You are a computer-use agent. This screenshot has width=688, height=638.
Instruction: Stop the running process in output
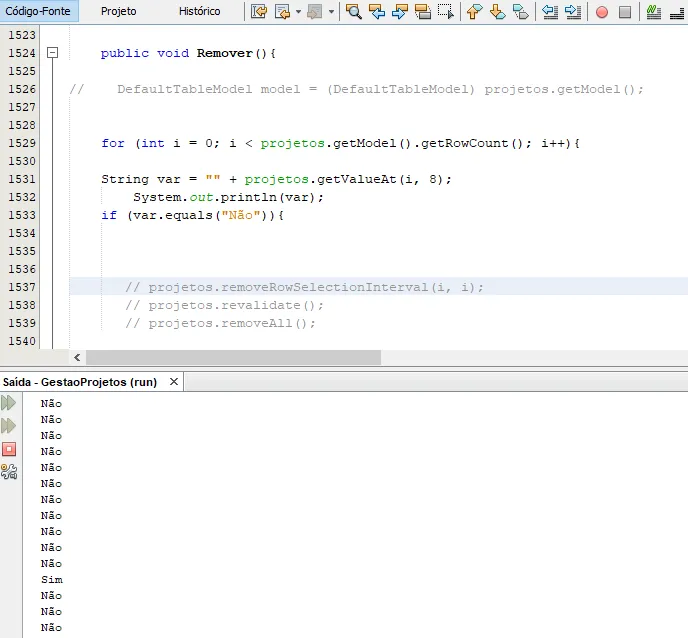9,449
